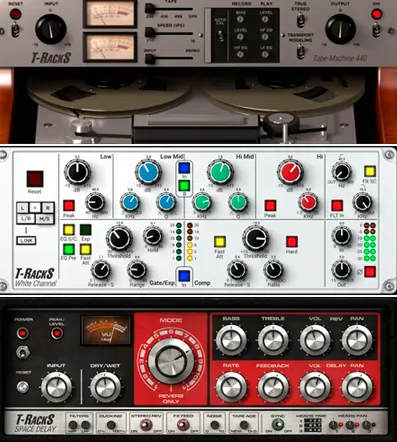The width and height of the screenshot is (397, 442).
Task: Click the green Hi Mid dB gain knob
Action: (220, 172)
